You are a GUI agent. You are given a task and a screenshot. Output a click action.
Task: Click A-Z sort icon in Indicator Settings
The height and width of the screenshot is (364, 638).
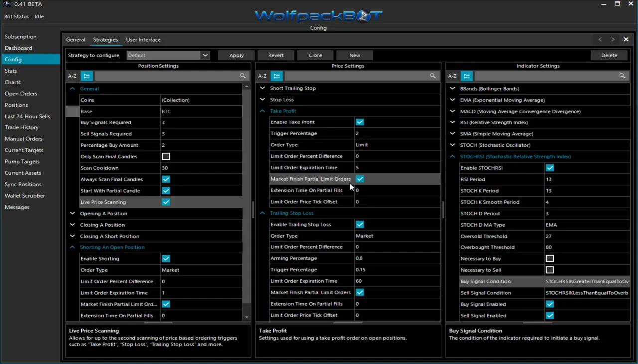(452, 76)
